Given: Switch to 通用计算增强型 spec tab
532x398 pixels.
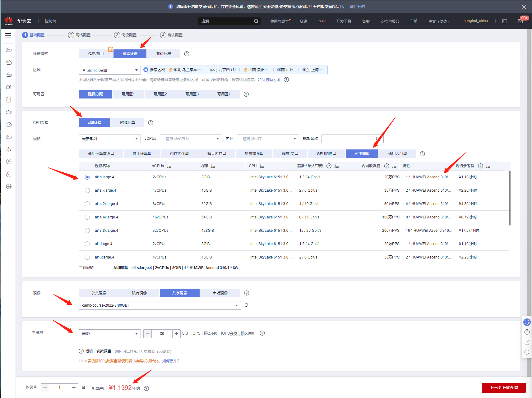Looking at the screenshot, I should coord(101,154).
